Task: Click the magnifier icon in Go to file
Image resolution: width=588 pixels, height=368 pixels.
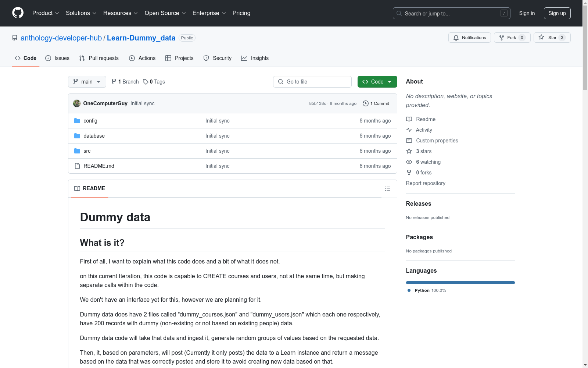Action: [281, 82]
